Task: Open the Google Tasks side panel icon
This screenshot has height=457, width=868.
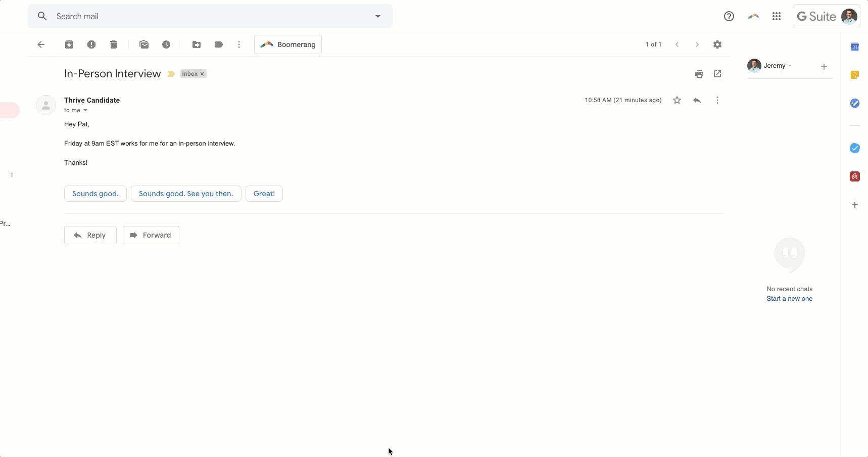Action: (855, 103)
